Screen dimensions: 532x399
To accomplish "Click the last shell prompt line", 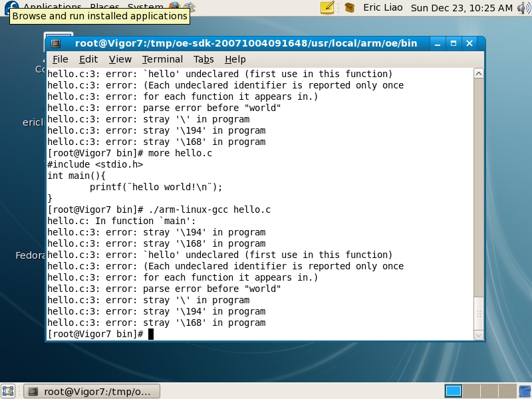I will 100,334.
